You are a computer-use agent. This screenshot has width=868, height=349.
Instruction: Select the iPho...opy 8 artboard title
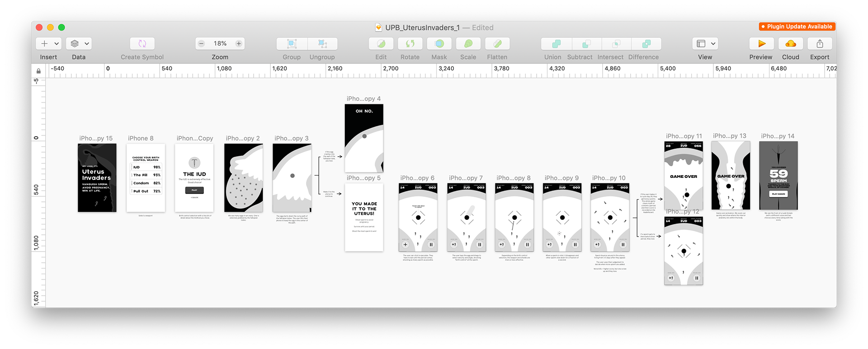(514, 178)
